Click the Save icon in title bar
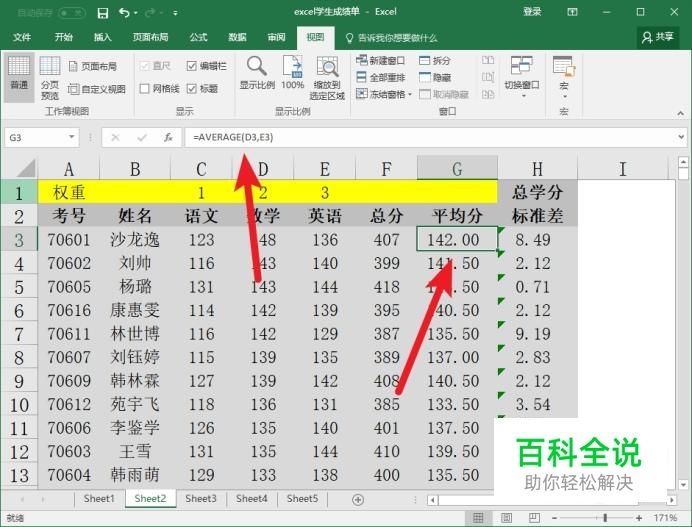The height and width of the screenshot is (527, 692). 103,13
